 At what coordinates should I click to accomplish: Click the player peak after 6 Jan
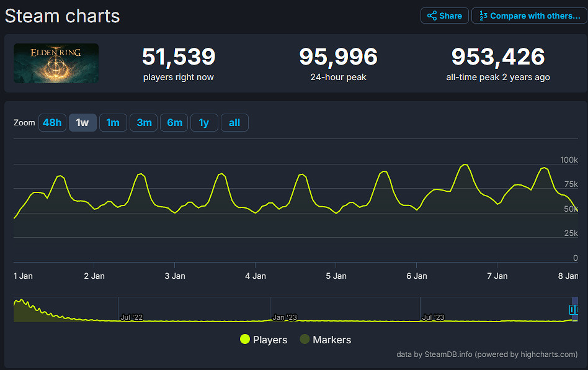coord(464,165)
